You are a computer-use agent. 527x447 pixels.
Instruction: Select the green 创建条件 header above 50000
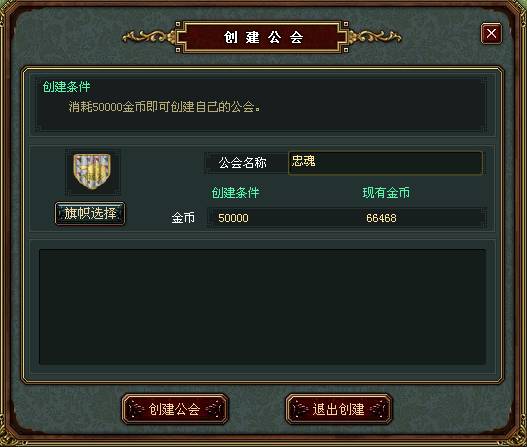[235, 193]
